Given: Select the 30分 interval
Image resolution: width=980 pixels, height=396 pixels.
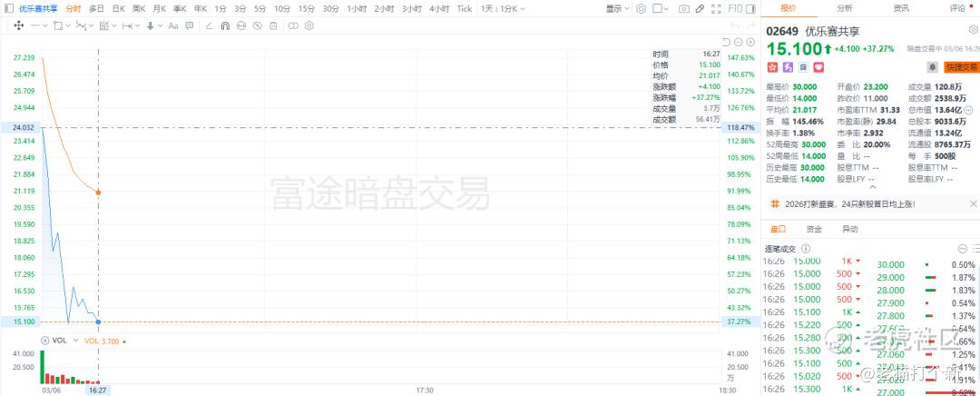Looking at the screenshot, I should (331, 9).
